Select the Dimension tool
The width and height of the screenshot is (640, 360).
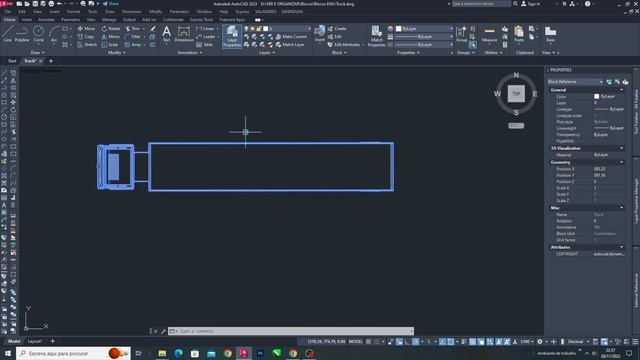coord(184,34)
